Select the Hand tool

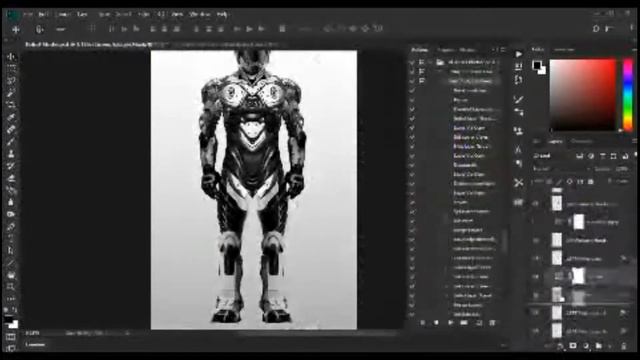[x=11, y=275]
